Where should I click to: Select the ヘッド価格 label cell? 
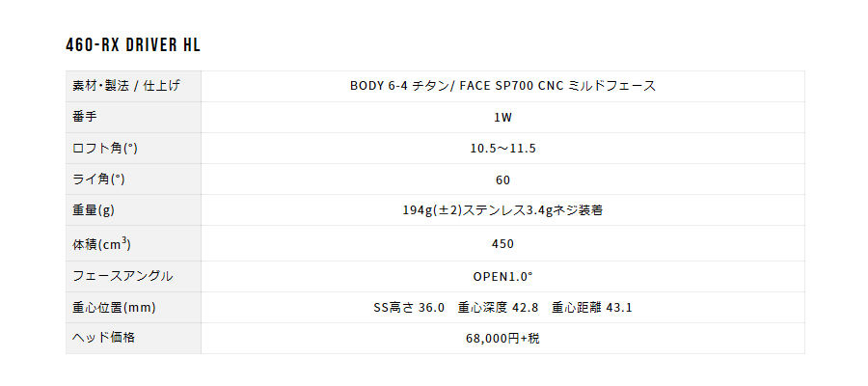point(133,339)
